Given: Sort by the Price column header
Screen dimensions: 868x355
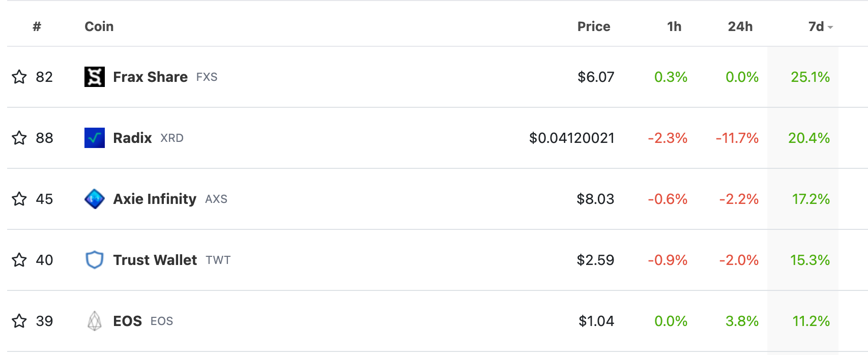Looking at the screenshot, I should 594,26.
